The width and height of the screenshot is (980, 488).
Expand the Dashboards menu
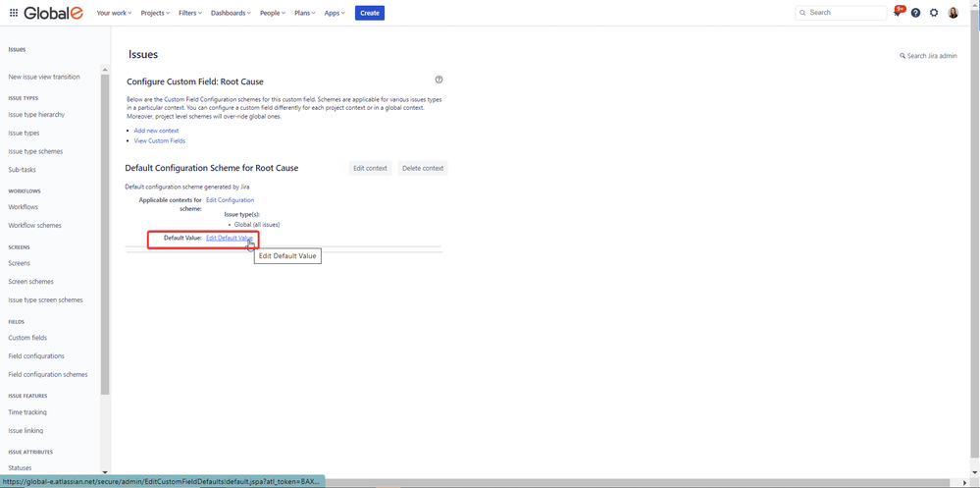(x=232, y=13)
